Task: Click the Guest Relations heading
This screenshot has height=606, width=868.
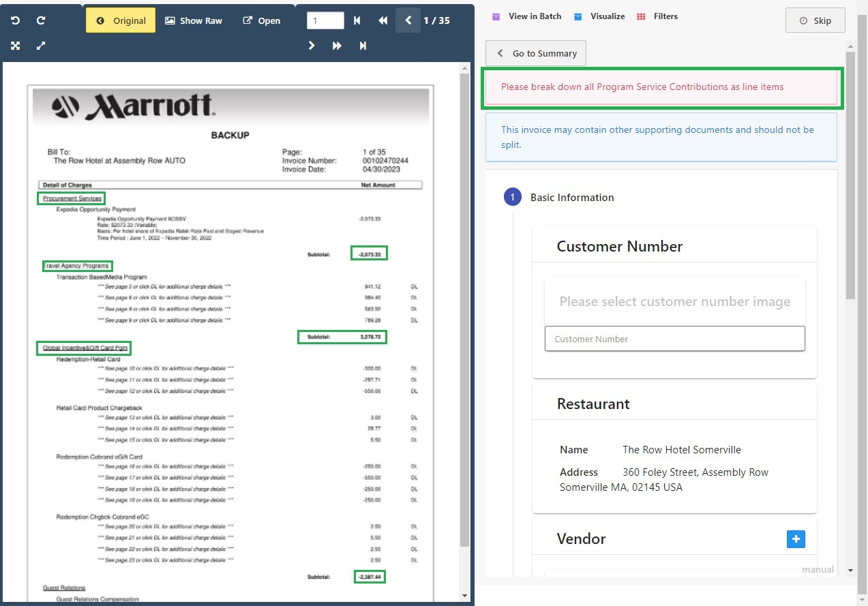Action: [64, 588]
